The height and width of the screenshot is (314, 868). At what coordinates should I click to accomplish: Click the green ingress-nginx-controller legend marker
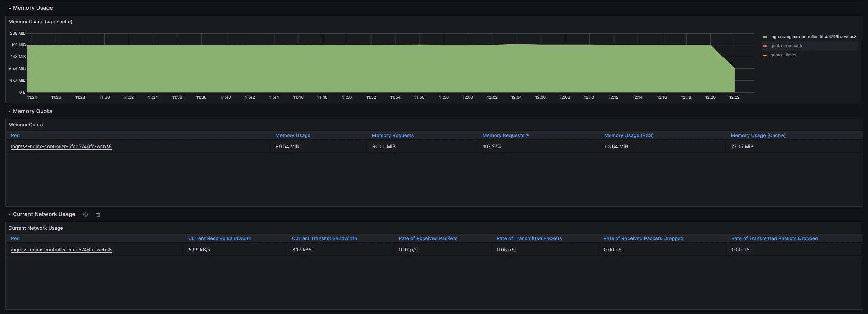click(x=765, y=37)
